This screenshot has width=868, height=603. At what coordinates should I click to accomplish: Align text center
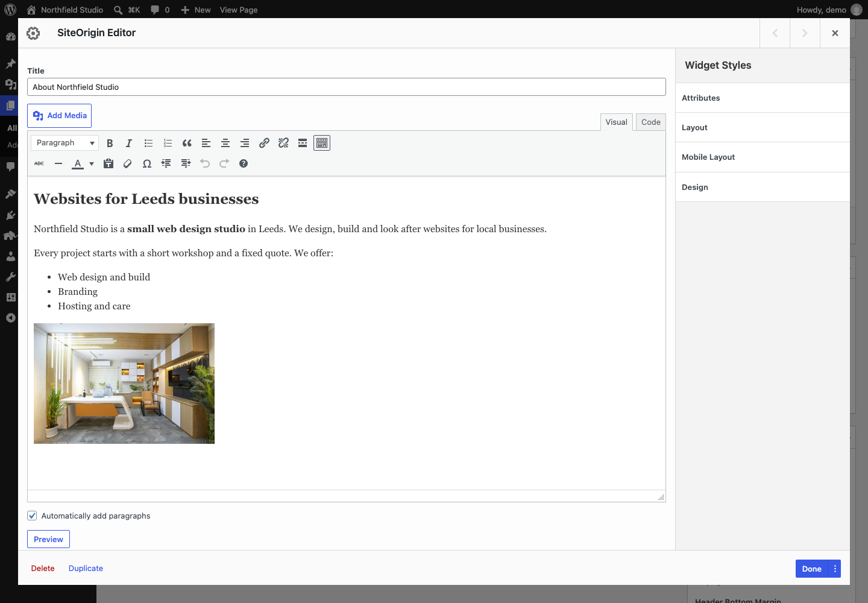(x=225, y=143)
